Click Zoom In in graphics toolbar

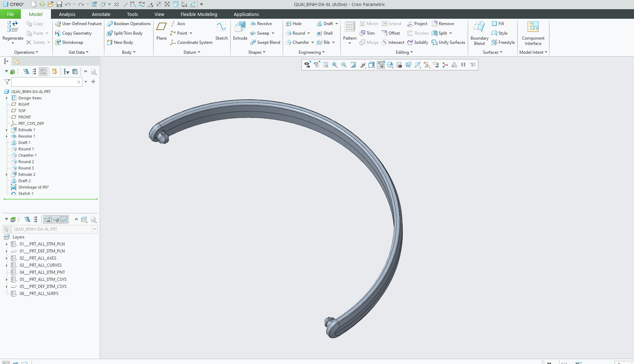click(334, 65)
